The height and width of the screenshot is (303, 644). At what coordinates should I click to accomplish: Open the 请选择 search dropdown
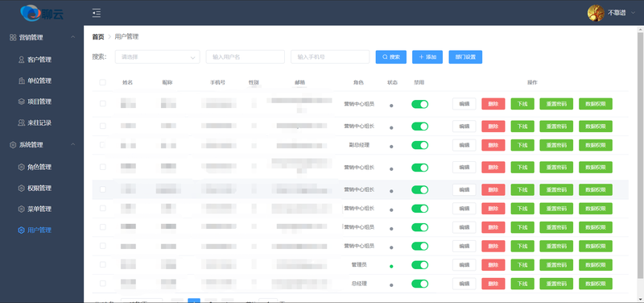(x=157, y=56)
